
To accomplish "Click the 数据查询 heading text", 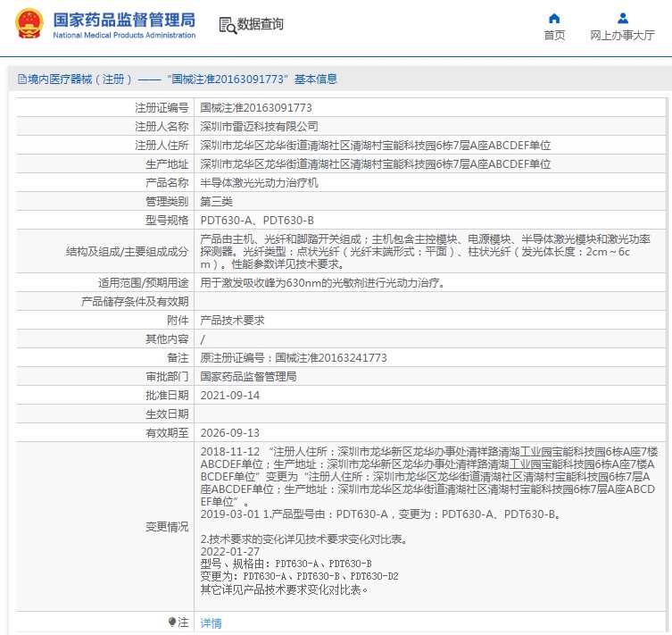I will [x=260, y=24].
